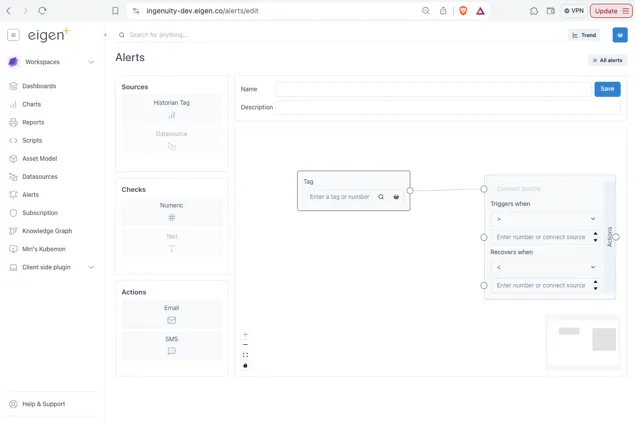
Task: Click the Actions output connector
Action: (616, 237)
